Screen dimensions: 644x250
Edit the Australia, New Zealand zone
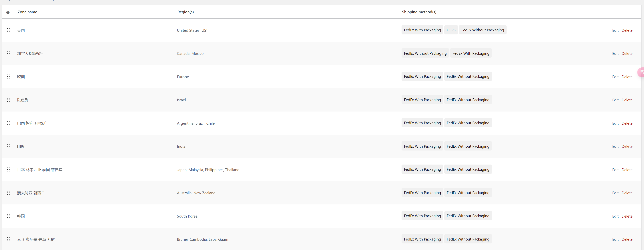[615, 193]
